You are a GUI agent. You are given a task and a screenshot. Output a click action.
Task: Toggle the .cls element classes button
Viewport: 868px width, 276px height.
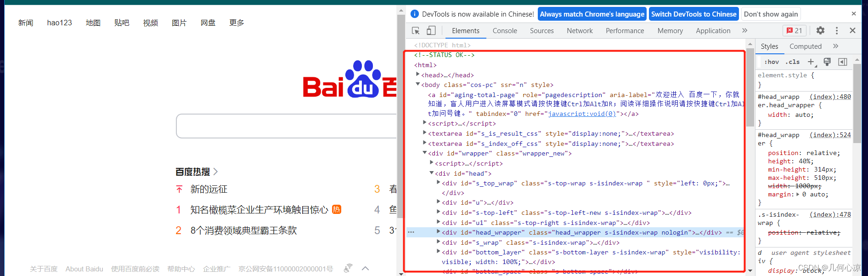point(792,62)
